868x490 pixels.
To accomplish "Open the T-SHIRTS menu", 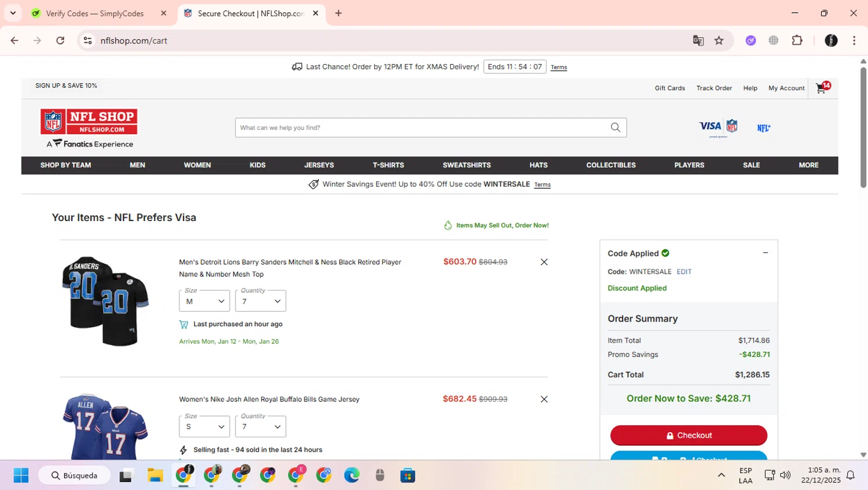I will tap(388, 165).
